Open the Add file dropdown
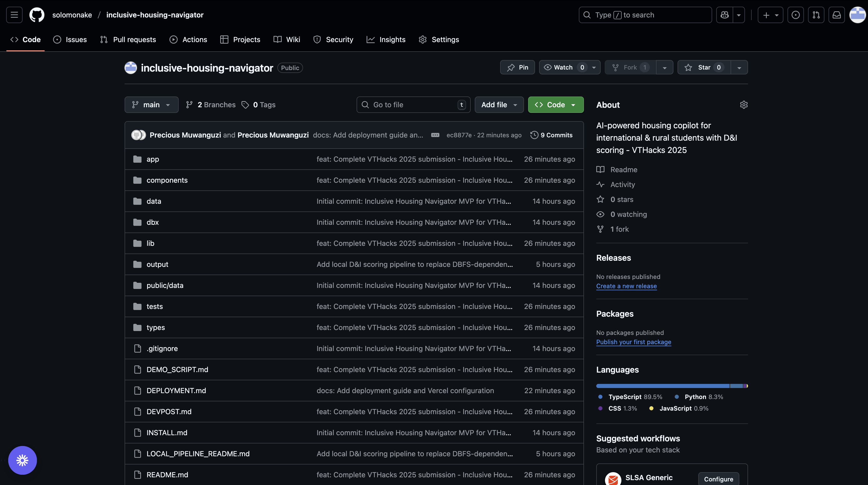868x485 pixels. point(499,105)
